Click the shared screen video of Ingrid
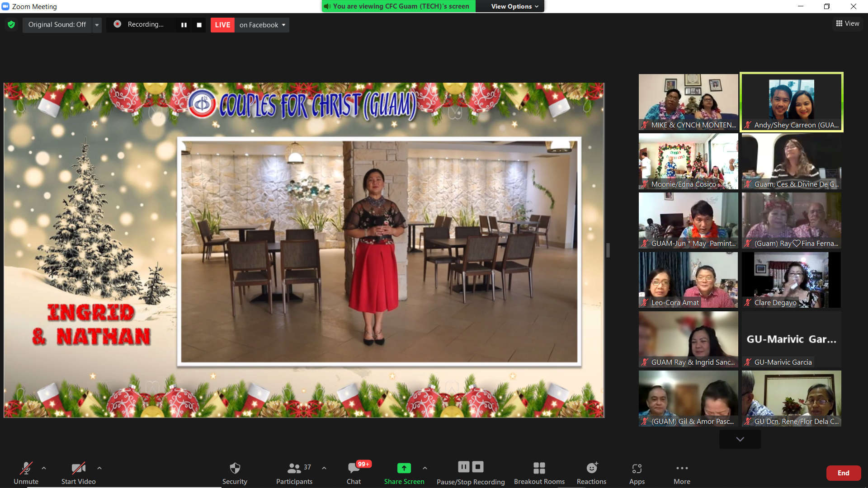 click(x=379, y=251)
